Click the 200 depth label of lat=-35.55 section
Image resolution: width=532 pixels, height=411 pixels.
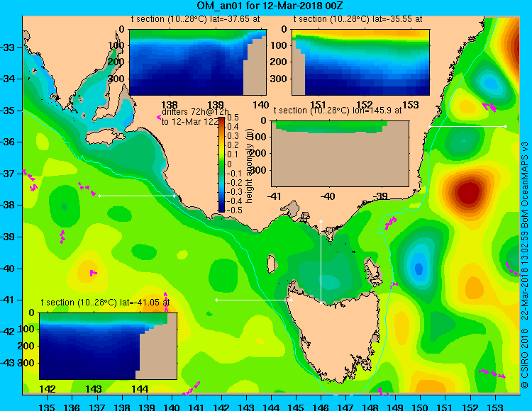[x=278, y=62]
